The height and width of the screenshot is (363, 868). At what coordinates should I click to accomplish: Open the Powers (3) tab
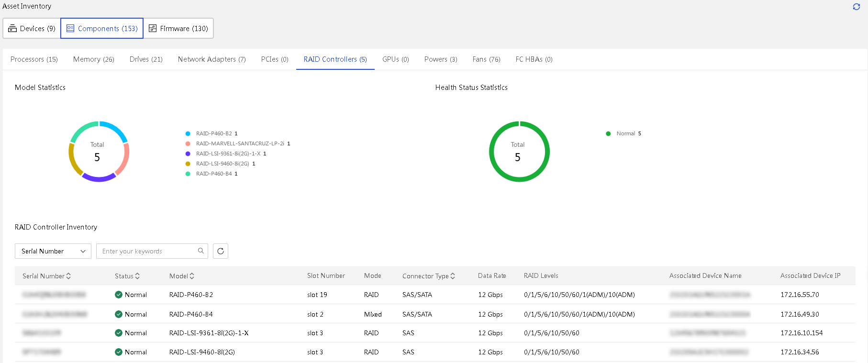click(x=441, y=59)
